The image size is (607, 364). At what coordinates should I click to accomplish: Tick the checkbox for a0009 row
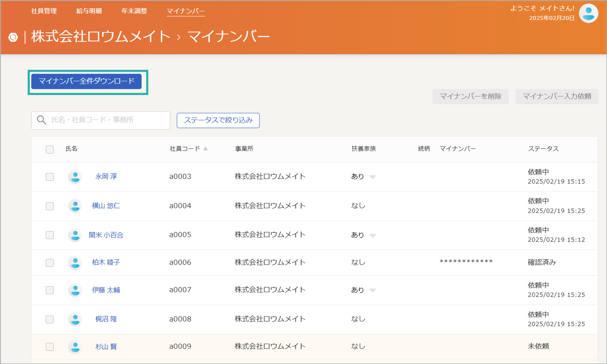click(50, 347)
